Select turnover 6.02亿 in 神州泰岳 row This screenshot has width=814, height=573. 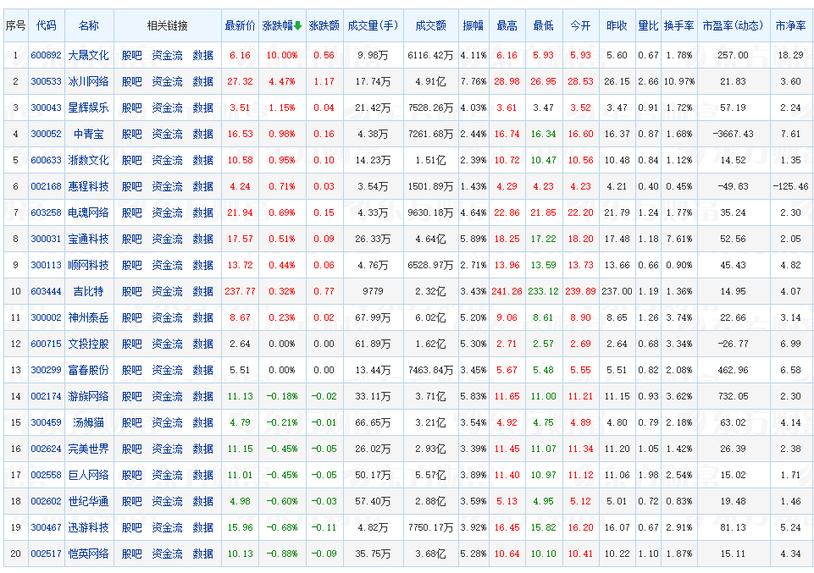430,318
